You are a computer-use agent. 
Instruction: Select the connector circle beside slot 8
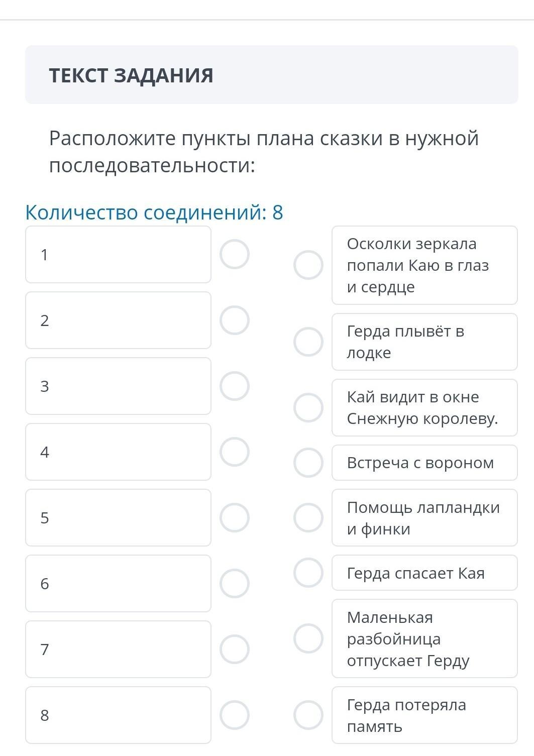235,715
